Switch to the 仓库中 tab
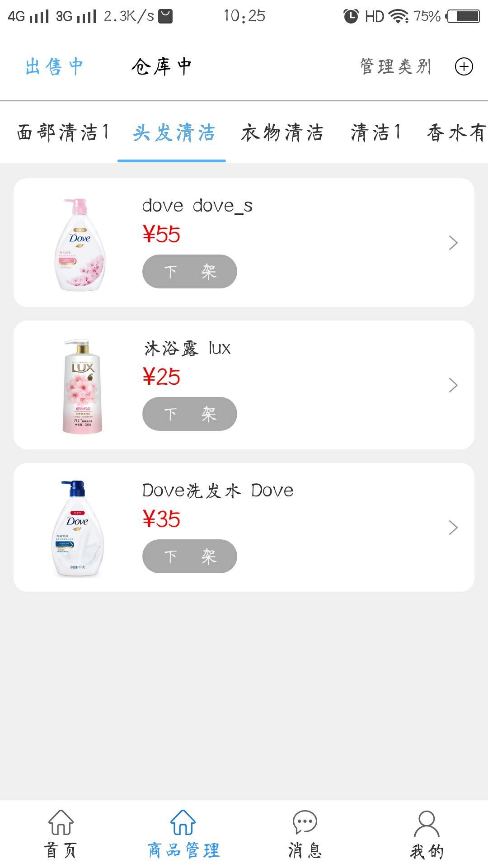The image size is (488, 868). coord(162,67)
